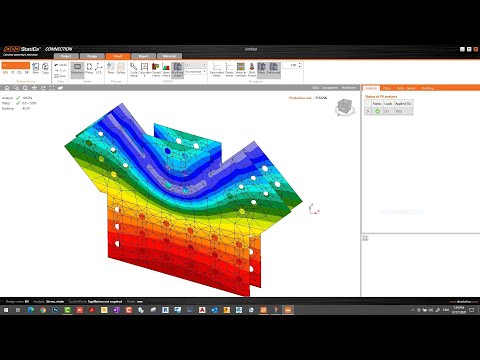Click the magnifier zoom icon in viewport toolbar

(x=25, y=88)
